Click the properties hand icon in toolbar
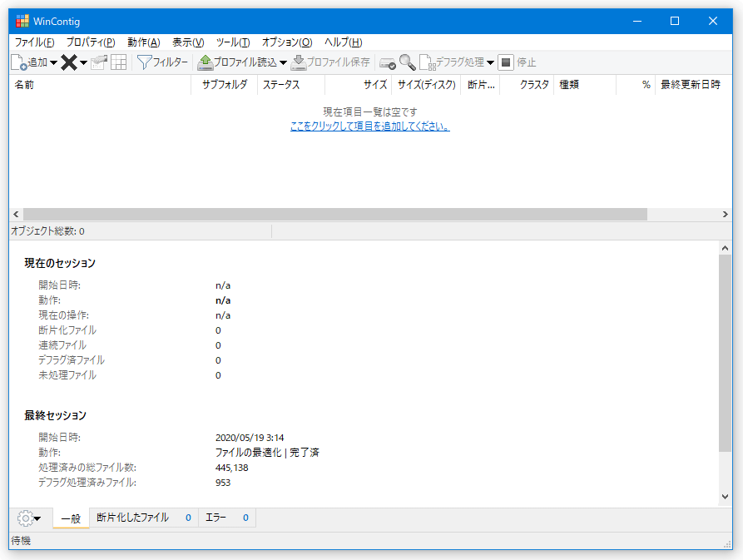This screenshot has height=560, width=743. pyautogui.click(x=99, y=62)
